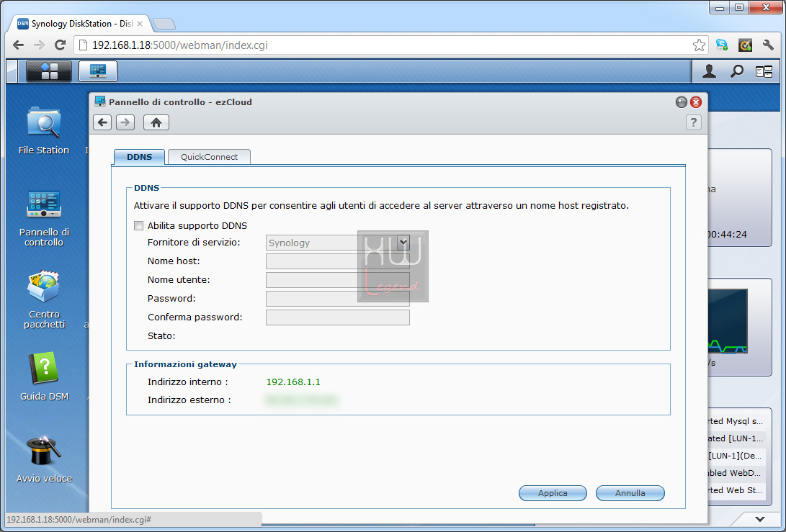This screenshot has width=786, height=532.
Task: Bookmark this page with the star
Action: coord(699,45)
